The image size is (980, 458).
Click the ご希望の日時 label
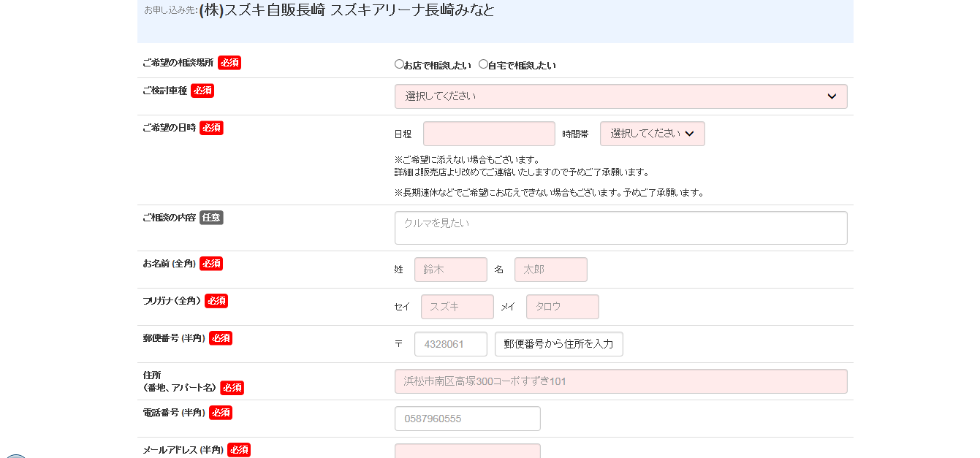click(170, 128)
